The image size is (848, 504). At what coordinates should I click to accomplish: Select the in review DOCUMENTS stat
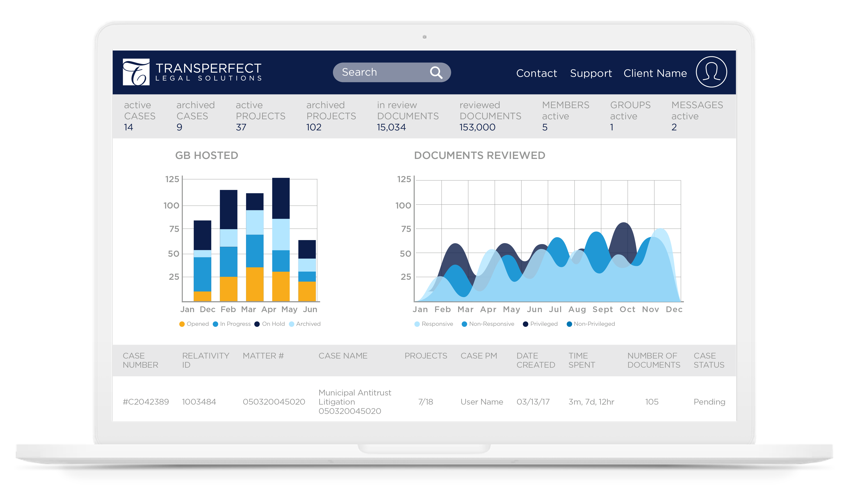coord(408,116)
